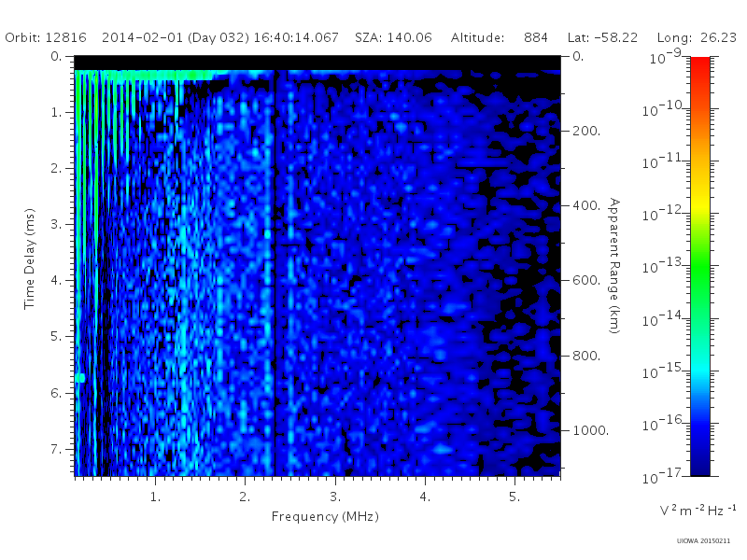
Task: Click the SZA: 140.06 value
Action: click(393, 37)
